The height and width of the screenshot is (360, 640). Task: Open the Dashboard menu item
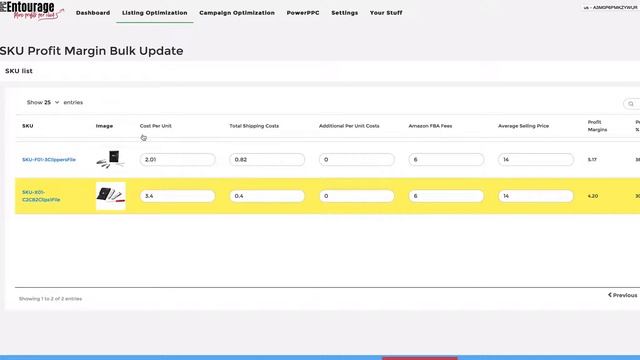(x=93, y=13)
